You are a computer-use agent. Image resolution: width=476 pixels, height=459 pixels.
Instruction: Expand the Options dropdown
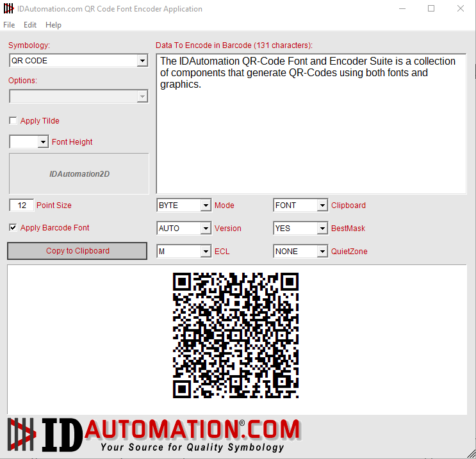click(142, 97)
